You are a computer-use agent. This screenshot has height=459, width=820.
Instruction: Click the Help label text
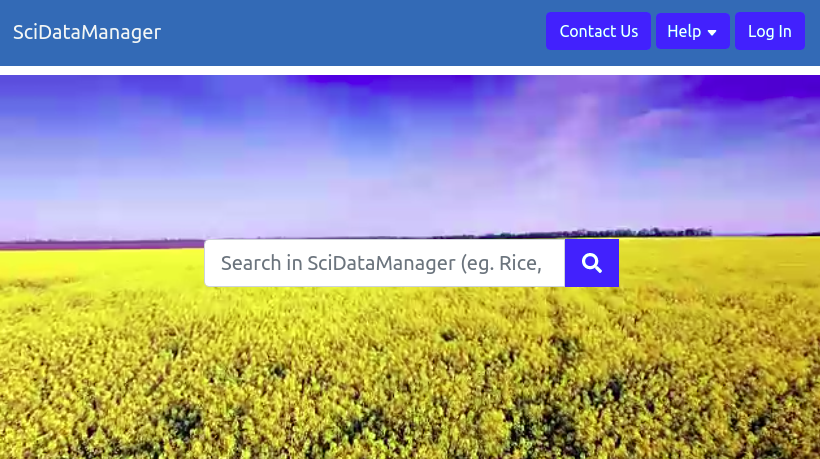(x=684, y=31)
